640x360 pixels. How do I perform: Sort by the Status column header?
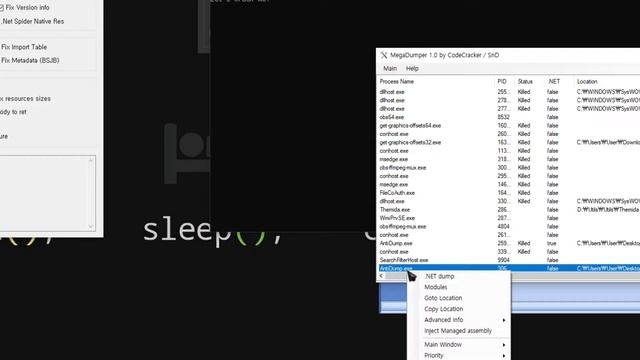click(530, 82)
